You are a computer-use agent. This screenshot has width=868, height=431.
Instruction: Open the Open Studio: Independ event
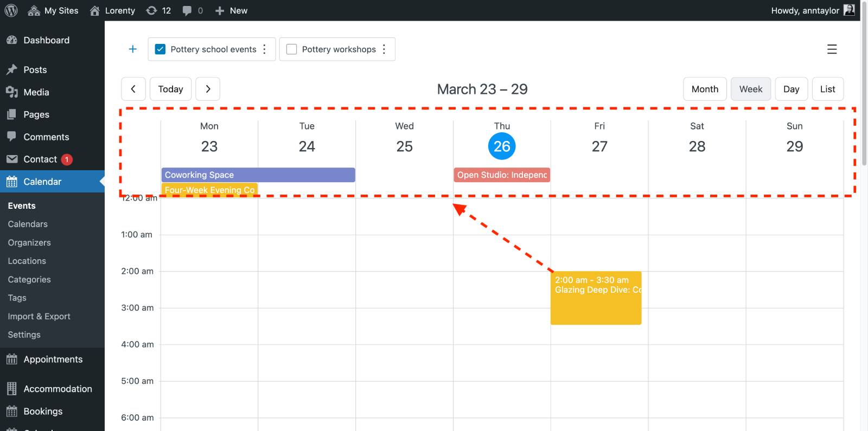click(502, 175)
